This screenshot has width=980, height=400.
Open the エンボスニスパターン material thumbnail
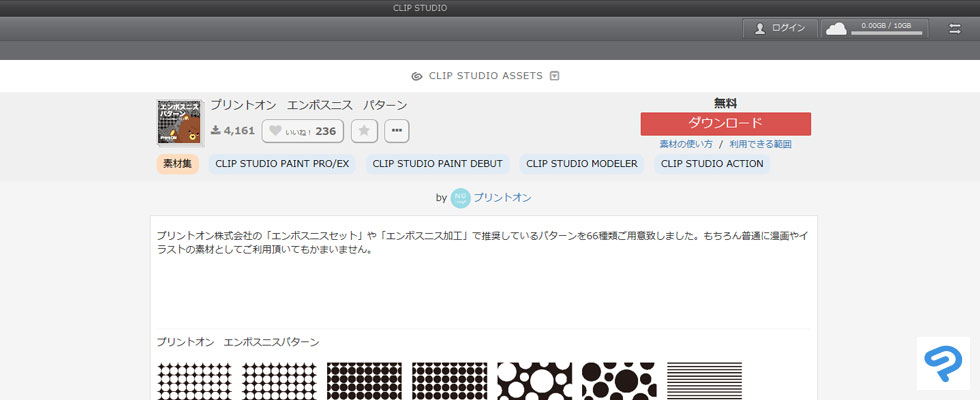click(x=179, y=123)
